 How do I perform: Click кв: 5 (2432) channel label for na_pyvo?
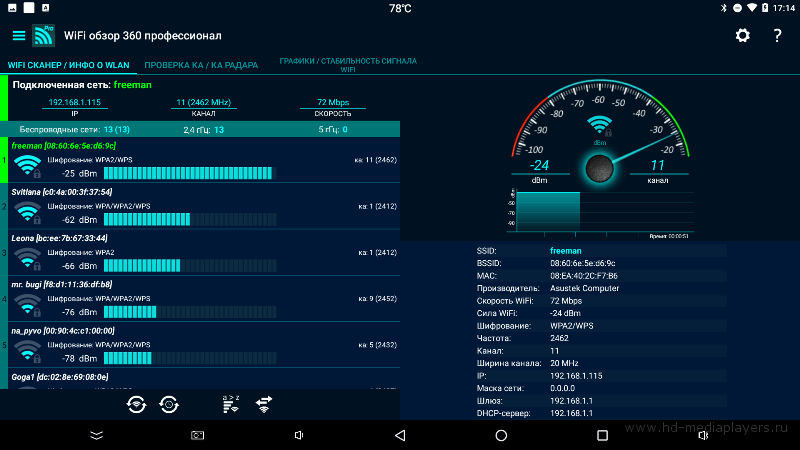378,345
